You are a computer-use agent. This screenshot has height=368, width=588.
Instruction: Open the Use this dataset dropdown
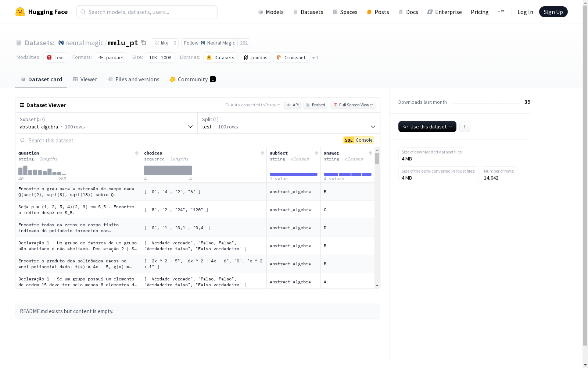[427, 127]
